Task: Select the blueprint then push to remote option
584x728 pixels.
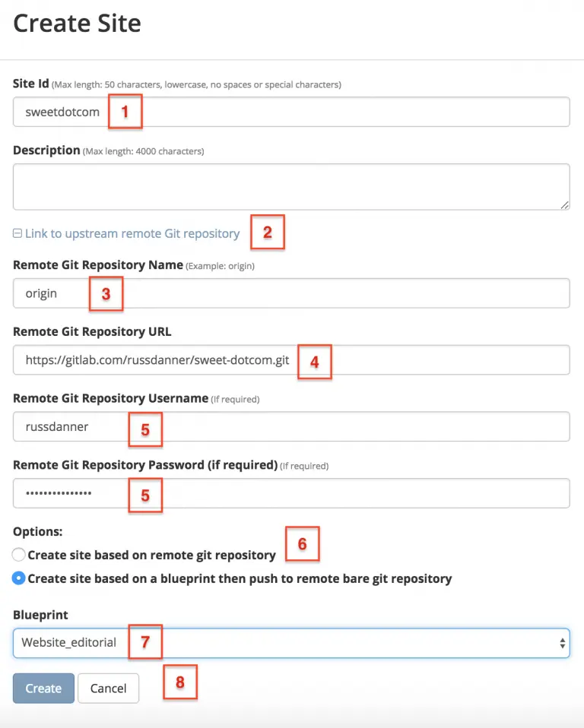Action: coord(19,578)
